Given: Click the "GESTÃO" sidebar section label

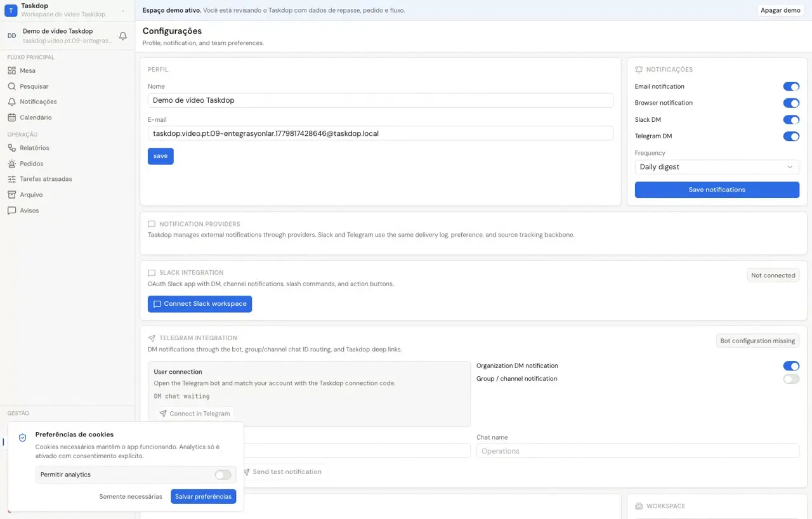Looking at the screenshot, I should (x=18, y=413).
